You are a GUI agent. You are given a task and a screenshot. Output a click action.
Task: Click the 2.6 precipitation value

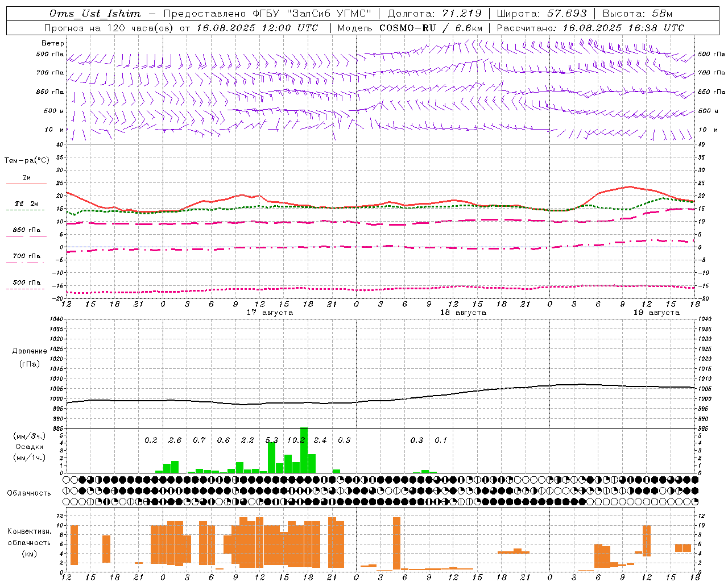pyautogui.click(x=175, y=440)
